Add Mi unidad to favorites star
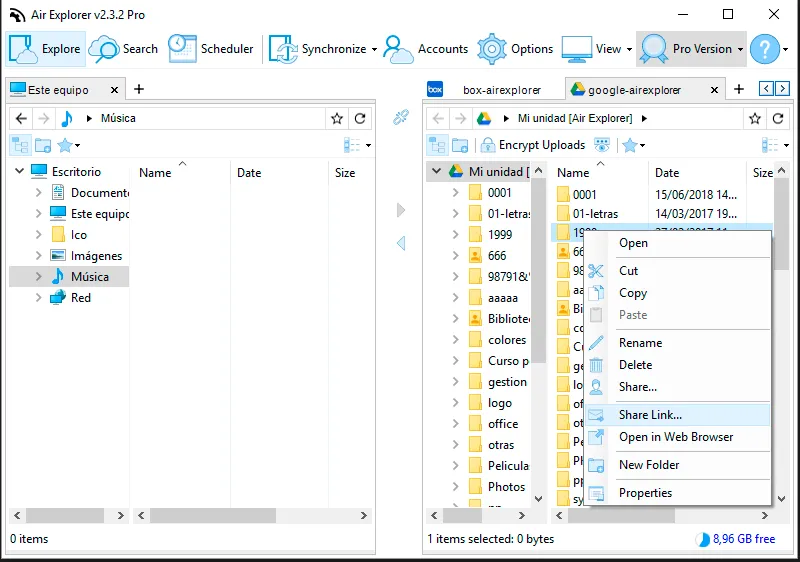The width and height of the screenshot is (800, 562). click(x=755, y=118)
